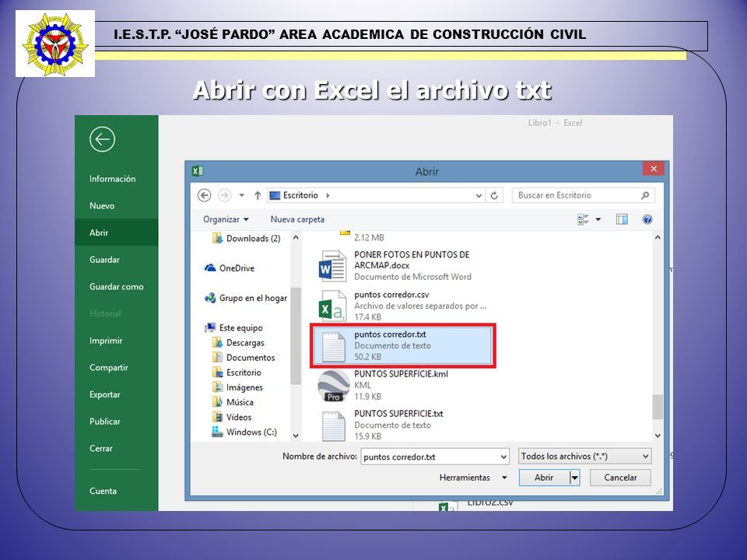This screenshot has height=560, width=747.
Task: Open the Nombre de archivo dropdown
Action: [503, 457]
